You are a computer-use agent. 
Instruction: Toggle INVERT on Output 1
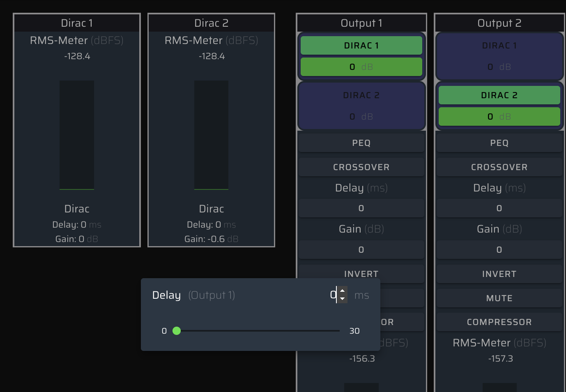[x=361, y=274]
